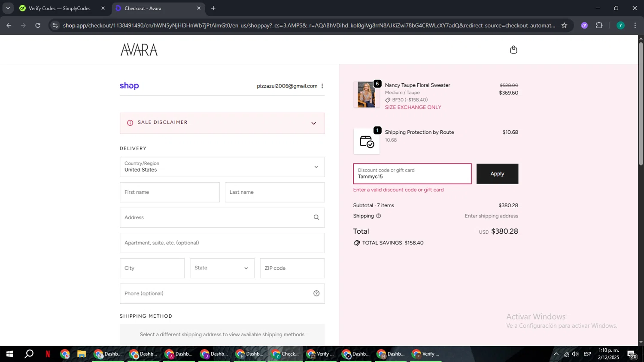Image resolution: width=644 pixels, height=362 pixels.
Task: View site information icon in address bar
Action: click(55, 25)
